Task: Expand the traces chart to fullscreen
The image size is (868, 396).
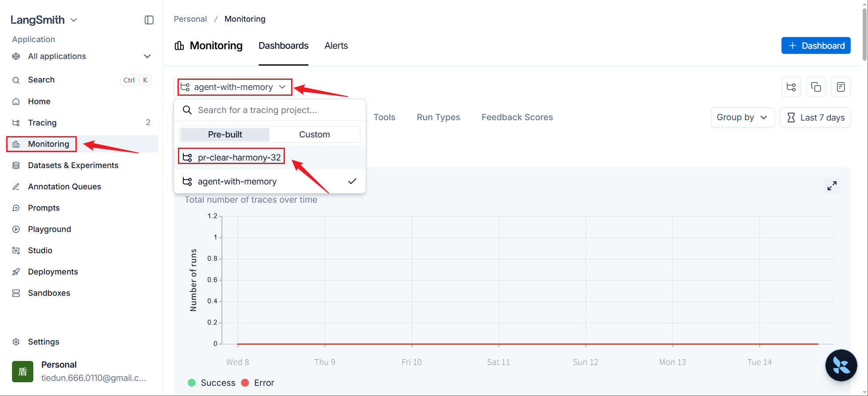Action: pos(832,186)
